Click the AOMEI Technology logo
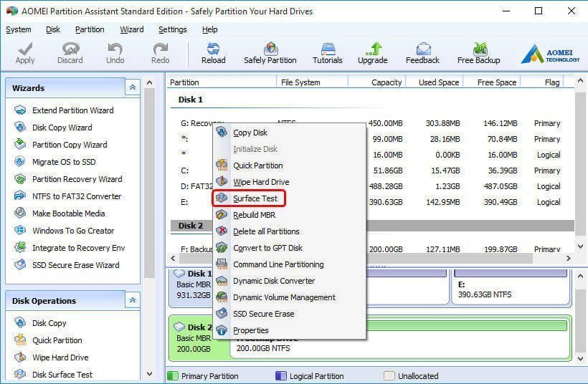The image size is (588, 384). (551, 54)
